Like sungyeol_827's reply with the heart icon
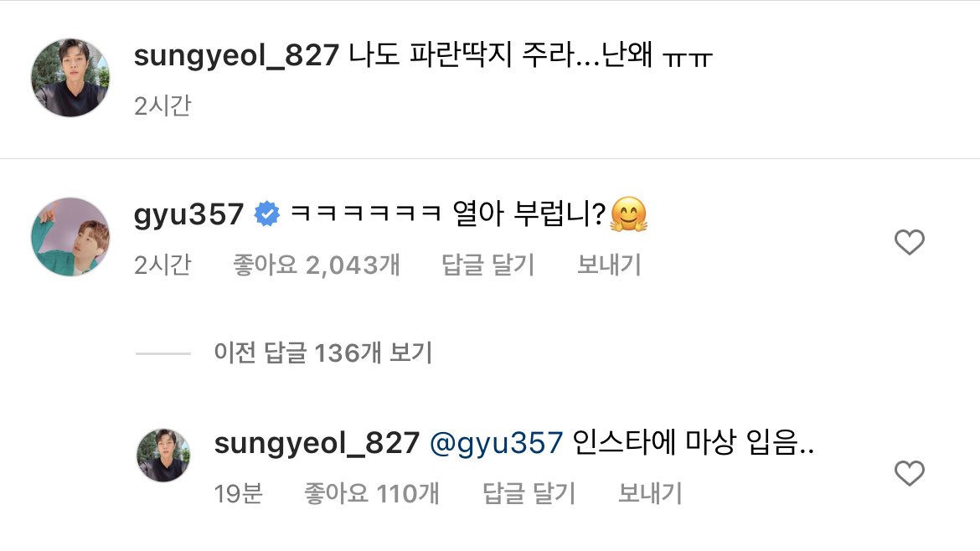 (910, 473)
